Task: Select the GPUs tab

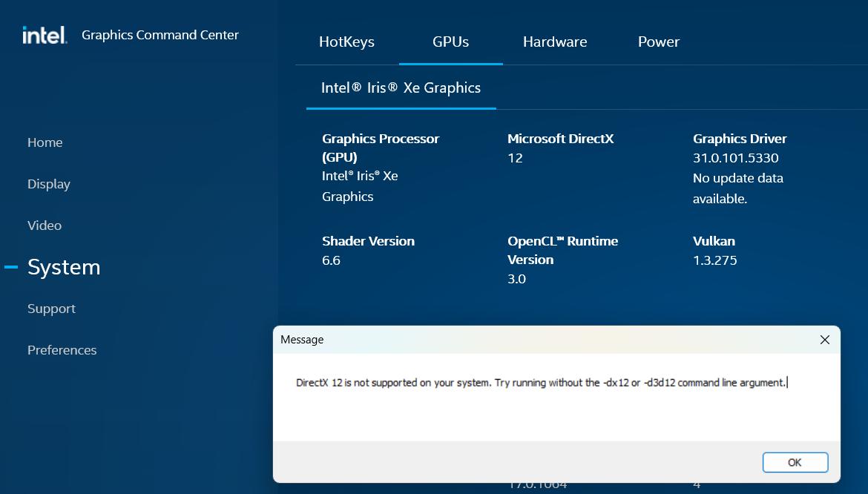Action: click(x=450, y=42)
